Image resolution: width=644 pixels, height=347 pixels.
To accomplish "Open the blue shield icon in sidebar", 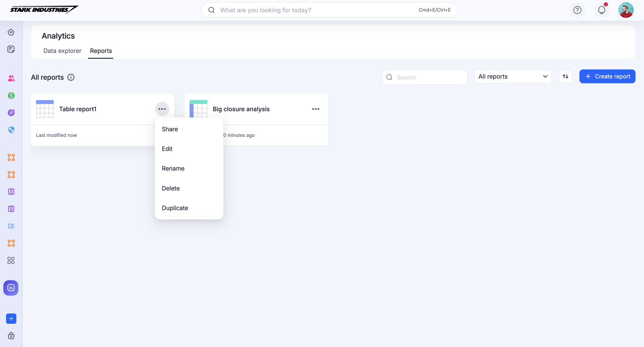I will pyautogui.click(x=11, y=130).
